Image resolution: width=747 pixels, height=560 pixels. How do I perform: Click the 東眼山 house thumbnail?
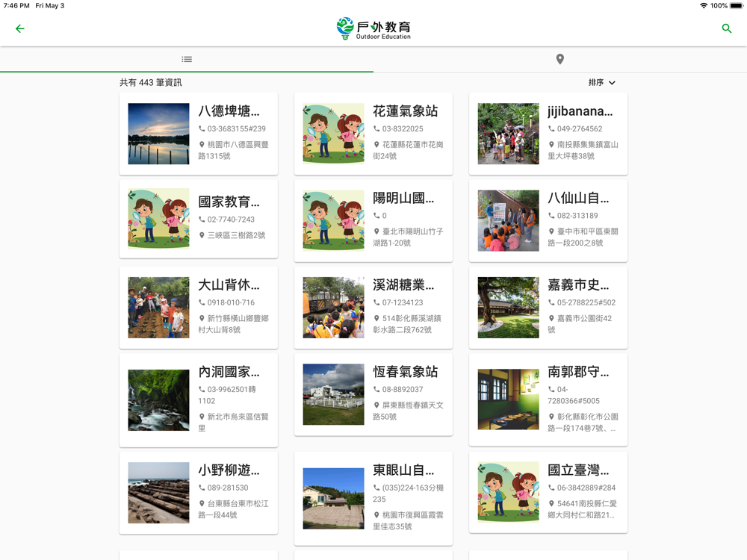[x=333, y=499]
